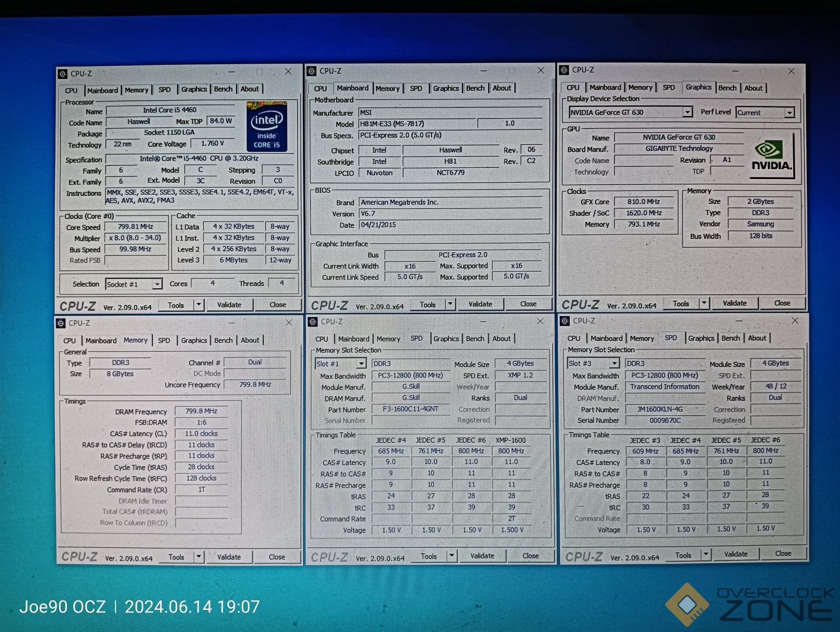
Task: Select Memory tab in the Mainboard window
Action: click(x=388, y=88)
